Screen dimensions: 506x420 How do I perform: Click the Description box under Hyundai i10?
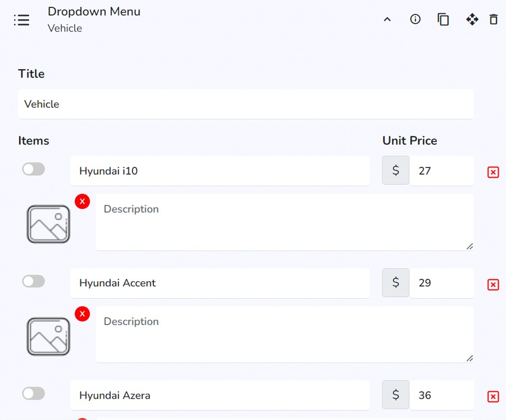pos(285,222)
